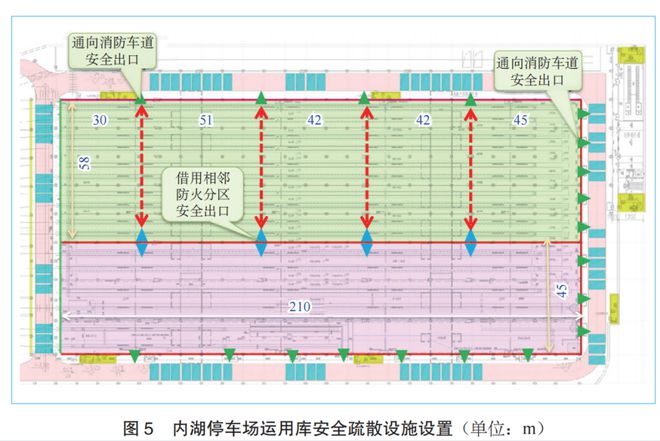This screenshot has width=660, height=441.
Task: Click the top-left 通向消防车道安全出口 callout
Action: [112, 51]
